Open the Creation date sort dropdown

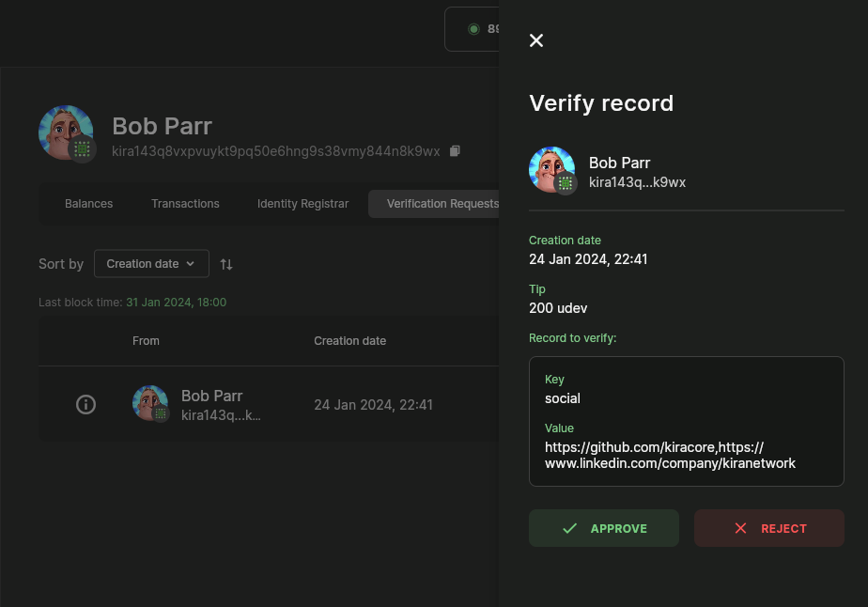click(x=151, y=264)
